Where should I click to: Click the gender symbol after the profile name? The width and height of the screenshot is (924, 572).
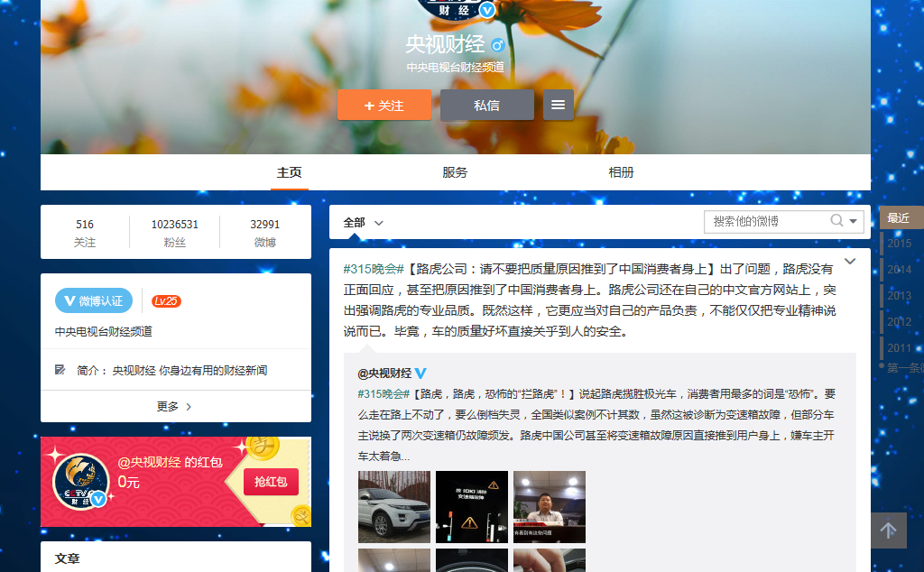click(x=499, y=45)
